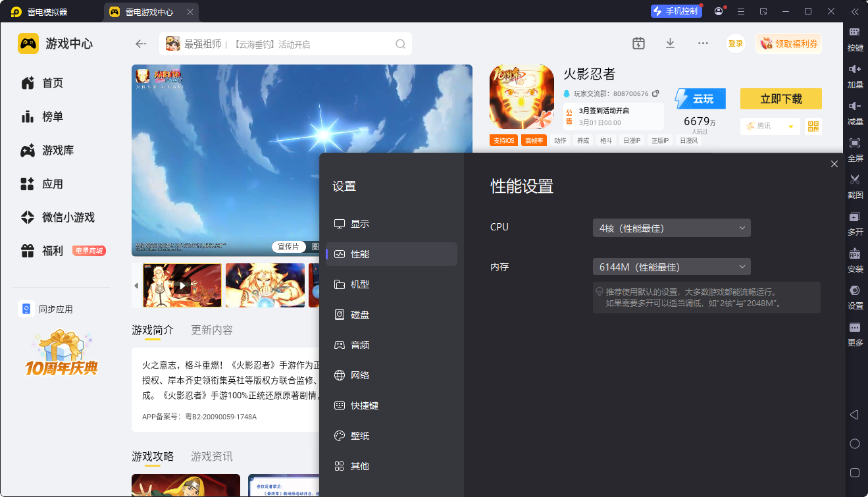Open the user account icon in title bar
868x497 pixels.
click(719, 11)
